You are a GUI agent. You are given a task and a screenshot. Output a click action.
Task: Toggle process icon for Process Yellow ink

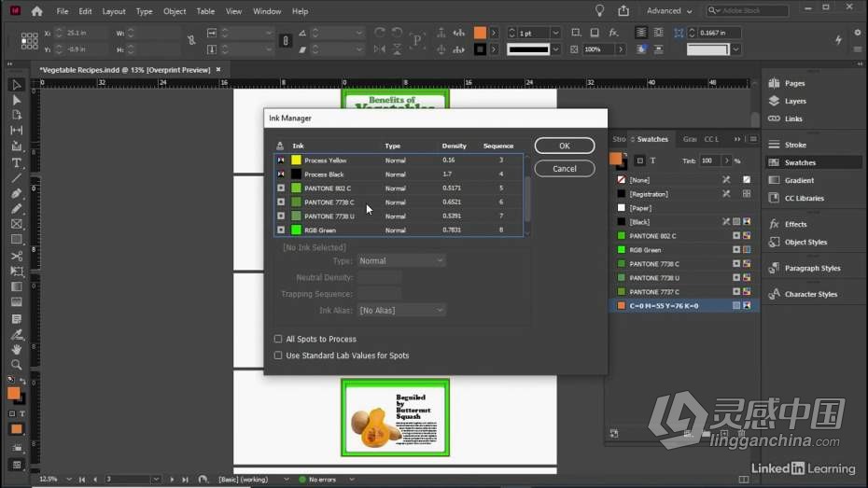click(281, 160)
